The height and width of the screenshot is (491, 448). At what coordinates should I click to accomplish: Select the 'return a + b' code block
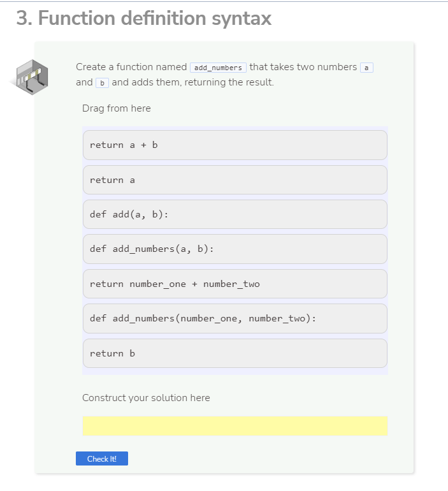(235, 145)
